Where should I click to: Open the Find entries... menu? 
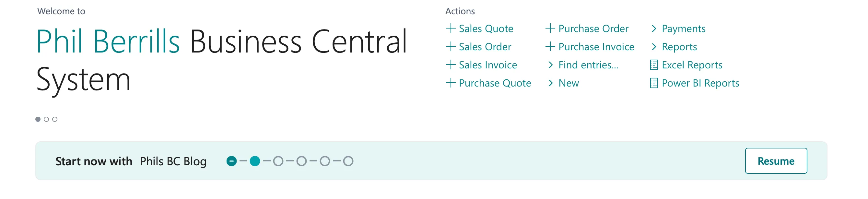583,65
